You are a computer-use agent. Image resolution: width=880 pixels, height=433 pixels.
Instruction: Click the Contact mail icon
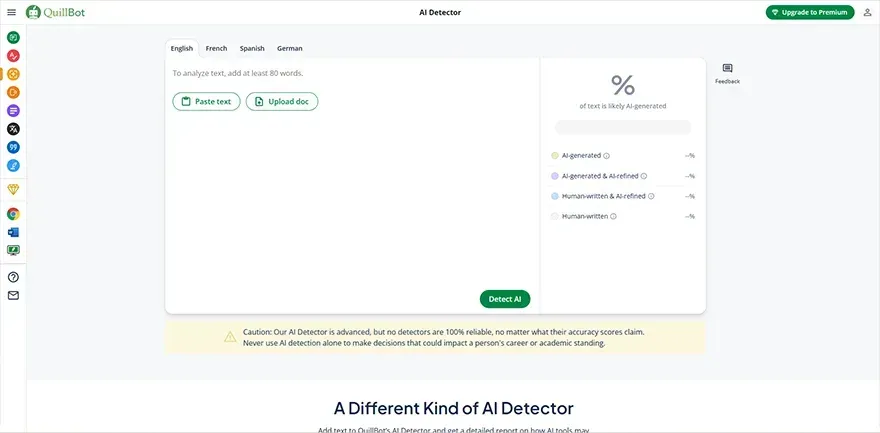coord(13,296)
